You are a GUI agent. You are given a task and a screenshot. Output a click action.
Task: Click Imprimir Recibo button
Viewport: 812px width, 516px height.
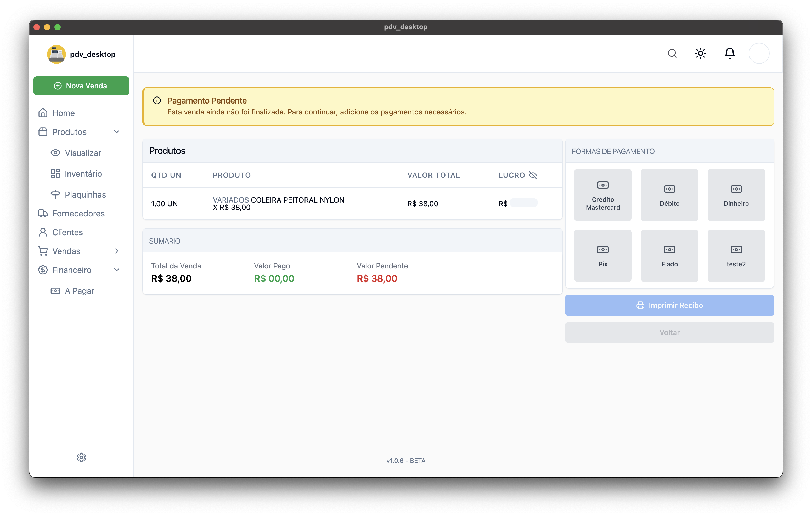tap(669, 305)
